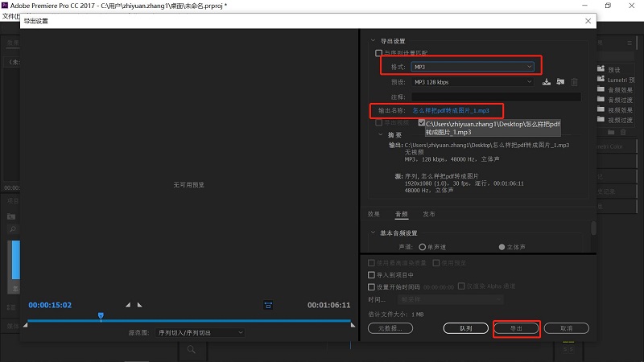This screenshot has height=362, width=644.
Task: Switch to the 音频 tab
Action: coord(401,214)
